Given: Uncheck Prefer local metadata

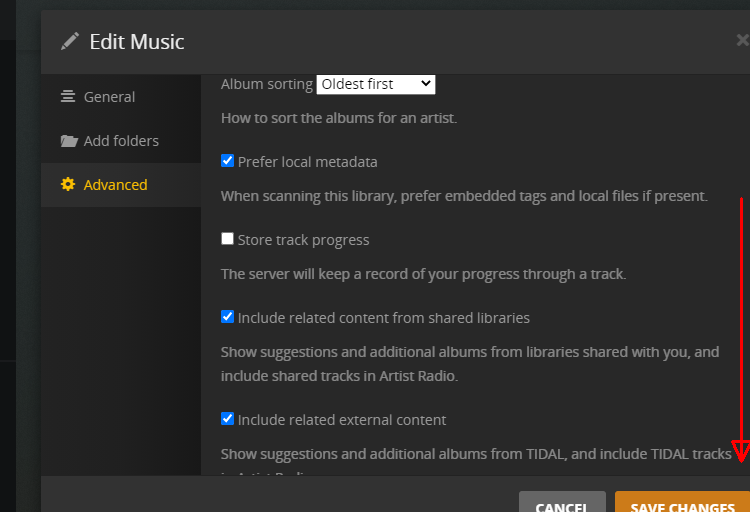Looking at the screenshot, I should [228, 161].
